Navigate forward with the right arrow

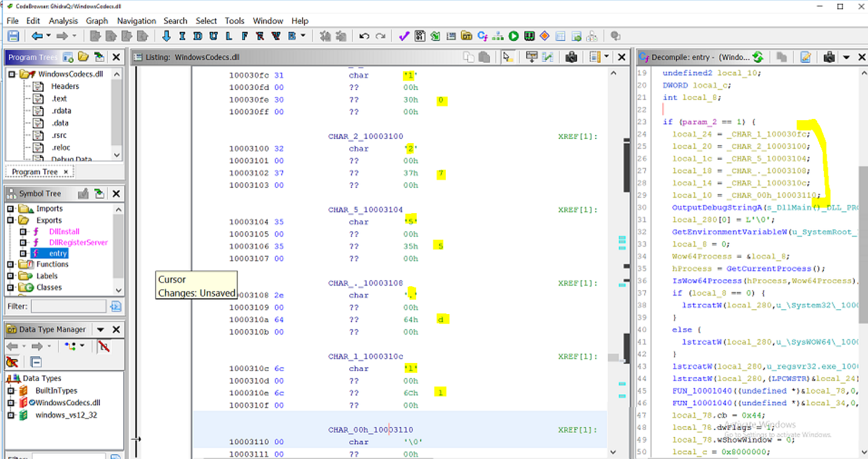point(63,36)
